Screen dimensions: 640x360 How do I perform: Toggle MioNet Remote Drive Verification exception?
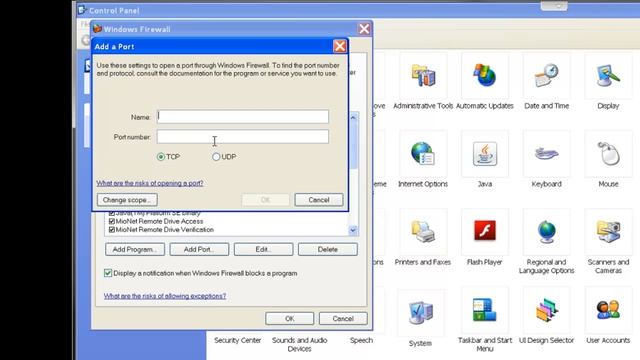(112, 230)
